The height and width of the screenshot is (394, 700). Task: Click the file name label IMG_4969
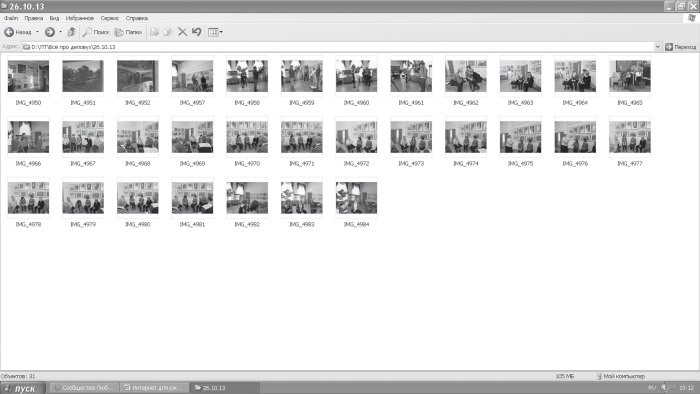[192, 164]
